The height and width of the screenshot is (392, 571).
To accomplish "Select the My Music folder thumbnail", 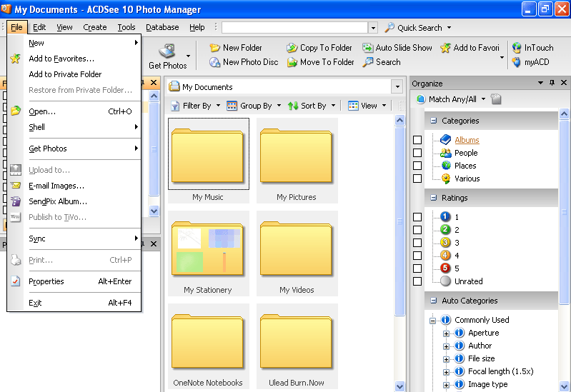I will (208, 161).
